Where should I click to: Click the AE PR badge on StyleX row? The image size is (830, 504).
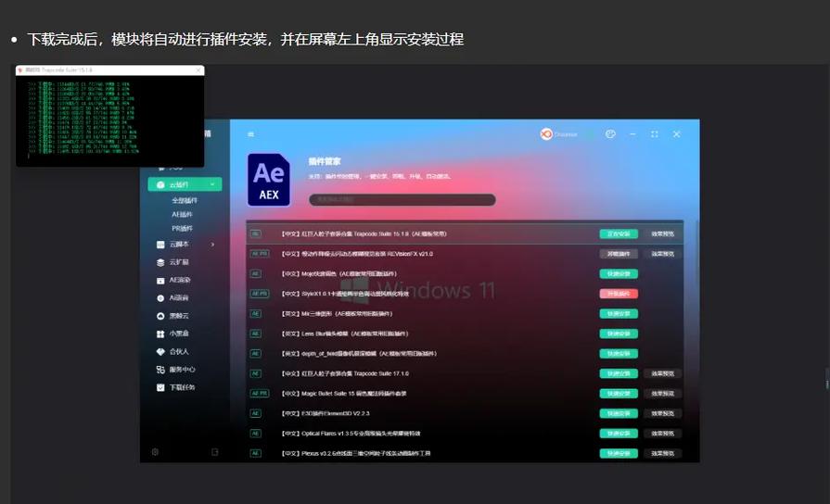(x=260, y=294)
